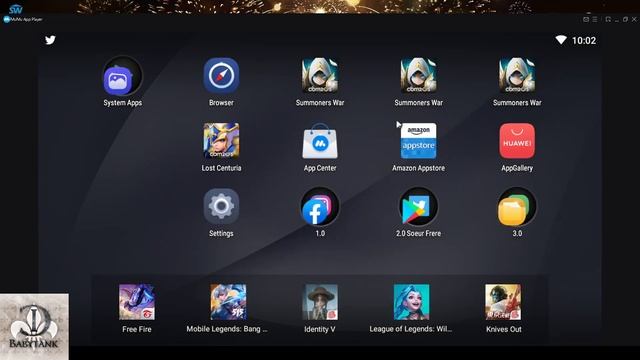Open the 2.0 Soeur Frere folder
Image resolution: width=640 pixels, height=360 pixels.
[x=418, y=207]
